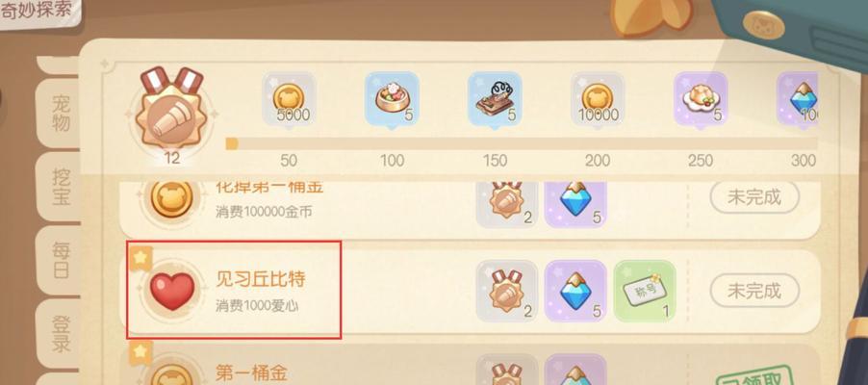
Task: Select the pet food bowl reward
Action: [x=392, y=100]
